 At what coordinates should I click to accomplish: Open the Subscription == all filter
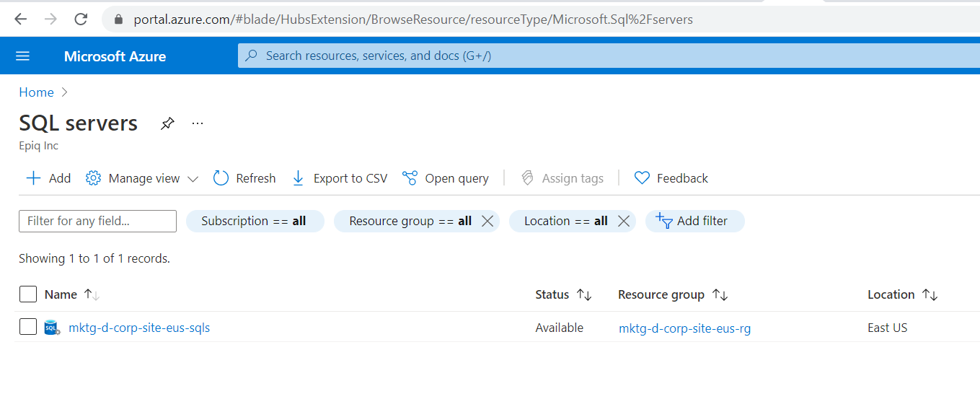click(x=255, y=222)
